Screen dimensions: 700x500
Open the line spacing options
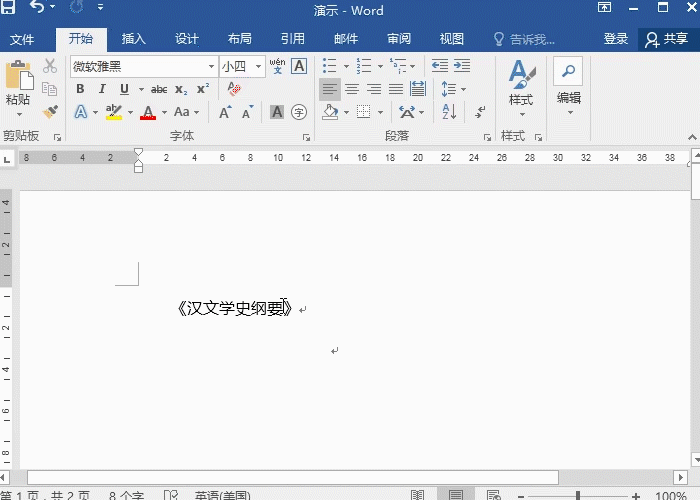(x=453, y=89)
